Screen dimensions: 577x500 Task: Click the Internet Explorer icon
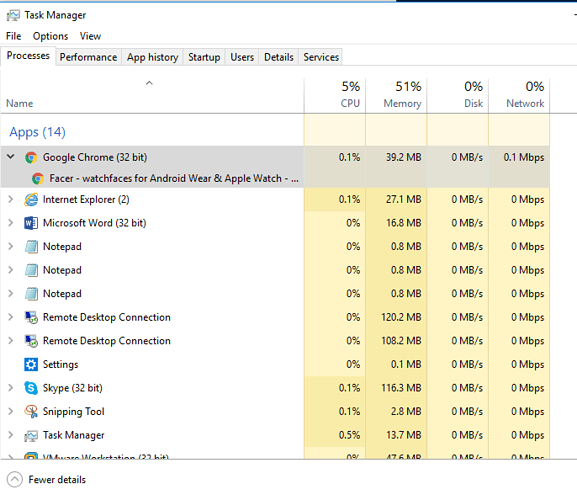pos(31,199)
